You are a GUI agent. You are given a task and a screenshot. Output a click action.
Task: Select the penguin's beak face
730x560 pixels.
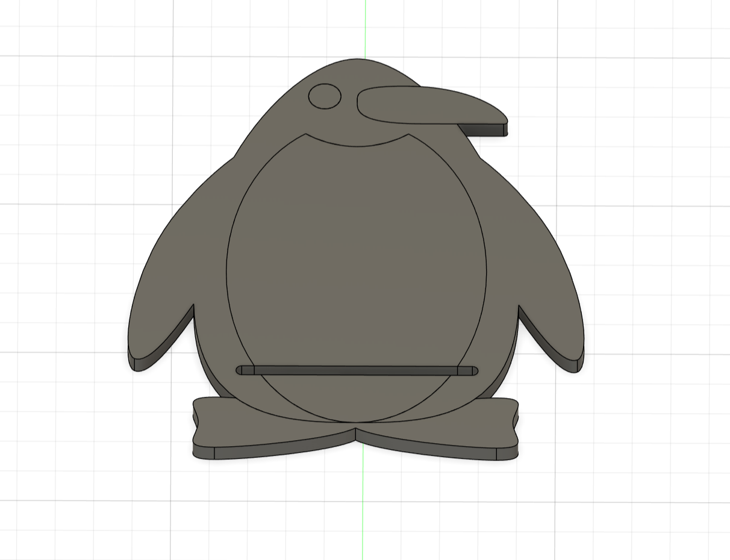431,106
